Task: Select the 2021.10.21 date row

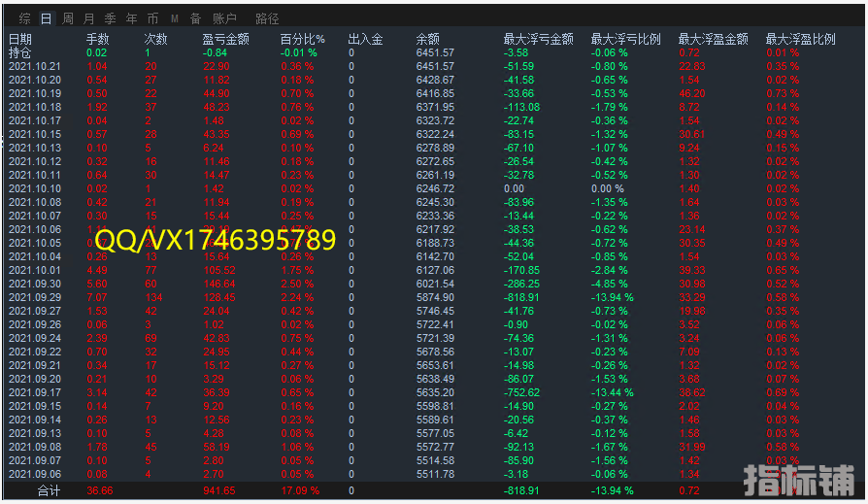Action: pyautogui.click(x=35, y=66)
